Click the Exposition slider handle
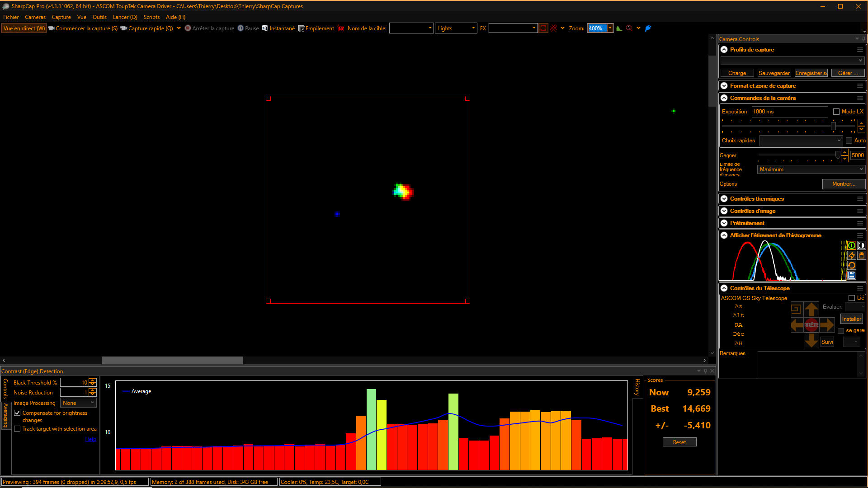This screenshot has width=868, height=488. click(x=833, y=126)
